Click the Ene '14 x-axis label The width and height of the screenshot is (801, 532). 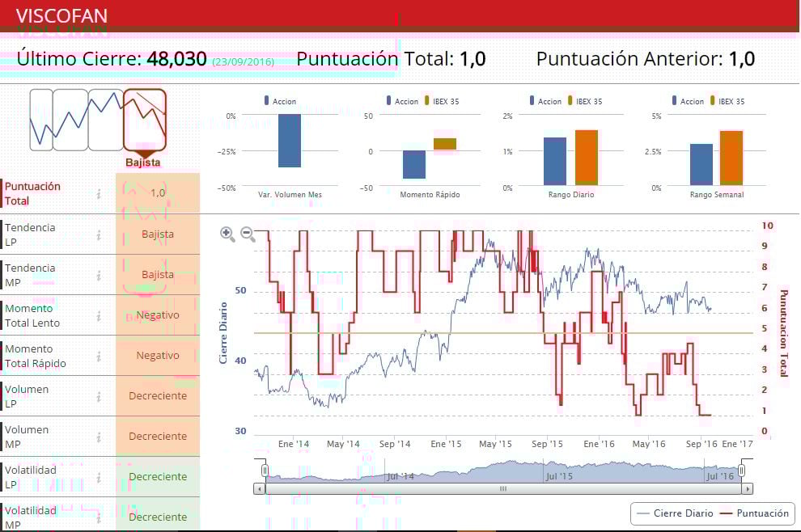point(294,444)
